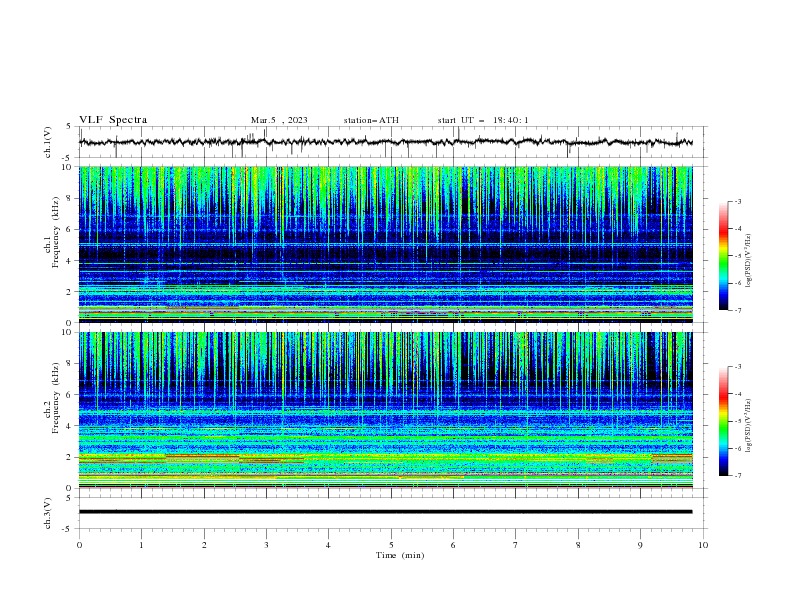Click the time axis tick label '3'
792x612 pixels.
click(266, 545)
